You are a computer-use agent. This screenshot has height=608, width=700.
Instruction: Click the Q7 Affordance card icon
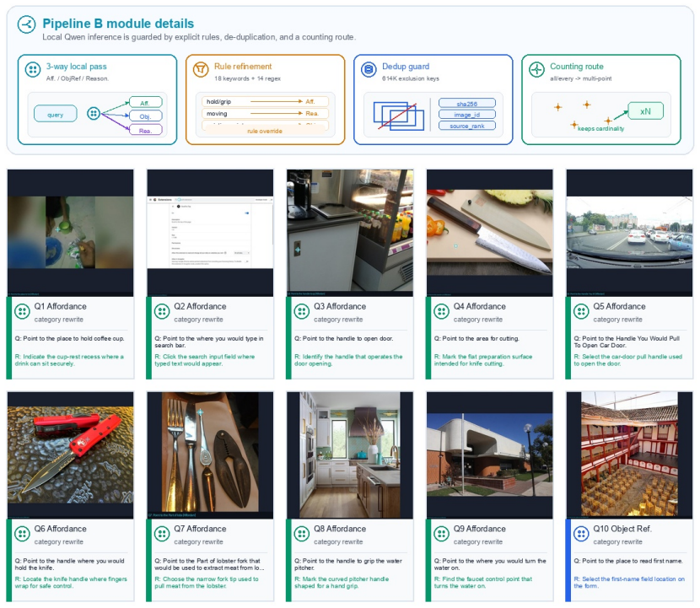coord(162,534)
